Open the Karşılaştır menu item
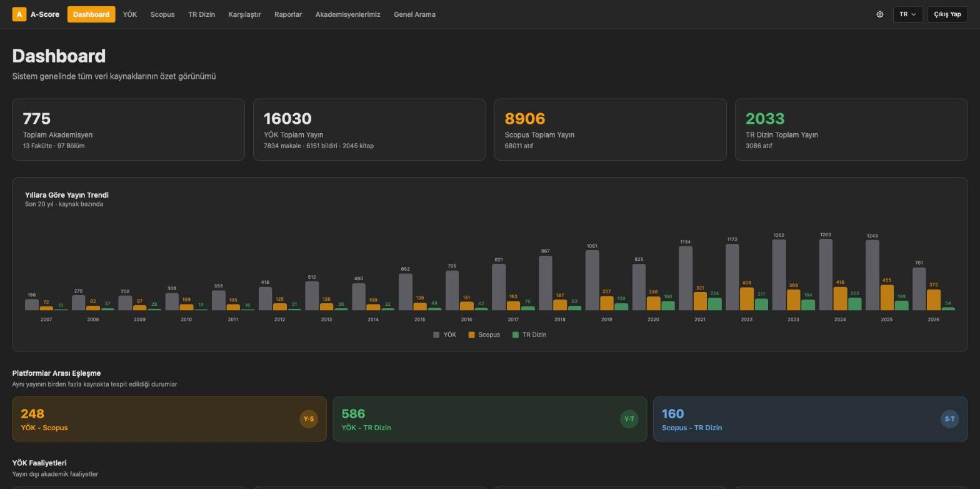980x489 pixels. [x=244, y=14]
